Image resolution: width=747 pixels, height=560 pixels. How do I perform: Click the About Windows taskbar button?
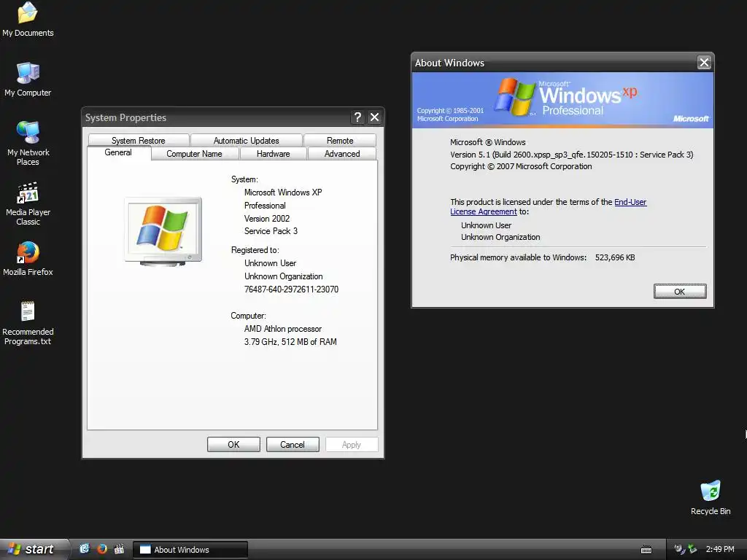pyautogui.click(x=190, y=550)
